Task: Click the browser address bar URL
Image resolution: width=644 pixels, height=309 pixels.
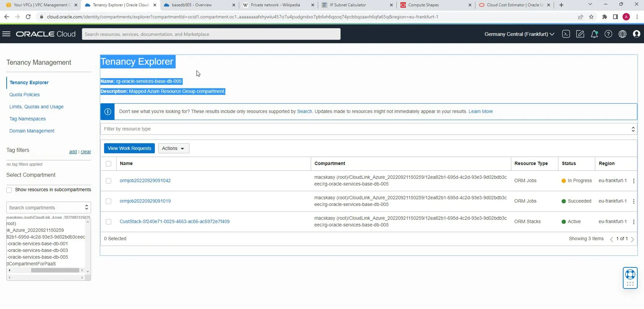Action: point(242,17)
